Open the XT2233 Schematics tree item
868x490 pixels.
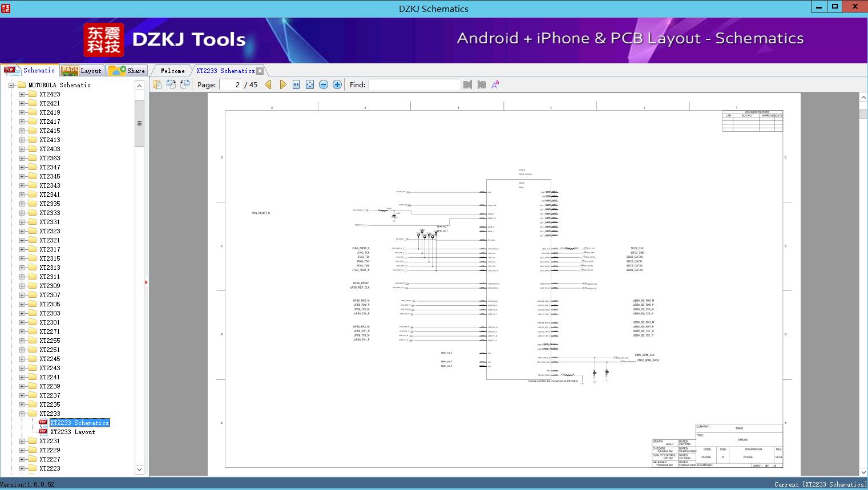(79, 423)
